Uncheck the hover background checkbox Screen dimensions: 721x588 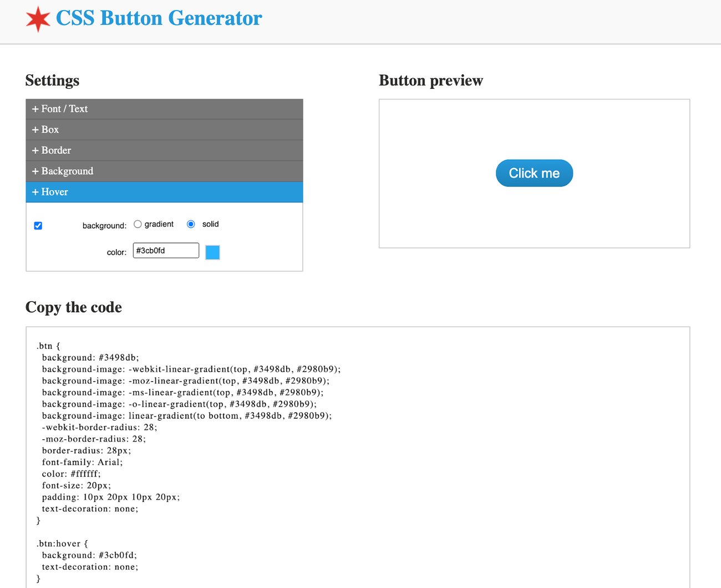coord(38,225)
